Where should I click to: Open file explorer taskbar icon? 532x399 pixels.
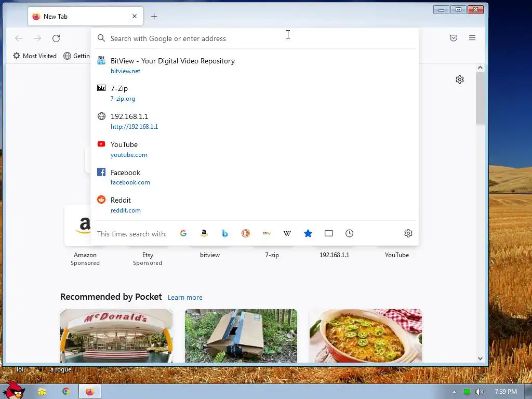pyautogui.click(x=42, y=392)
